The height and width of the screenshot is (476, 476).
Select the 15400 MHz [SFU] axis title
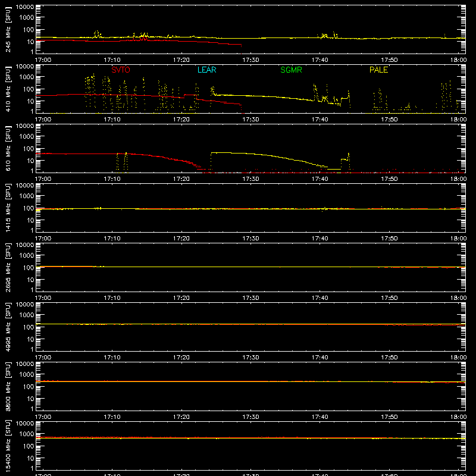8,446
